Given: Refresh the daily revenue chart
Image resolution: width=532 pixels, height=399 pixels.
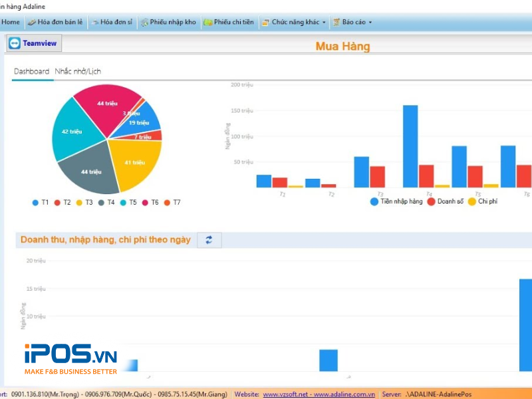Looking at the screenshot, I should tap(209, 240).
